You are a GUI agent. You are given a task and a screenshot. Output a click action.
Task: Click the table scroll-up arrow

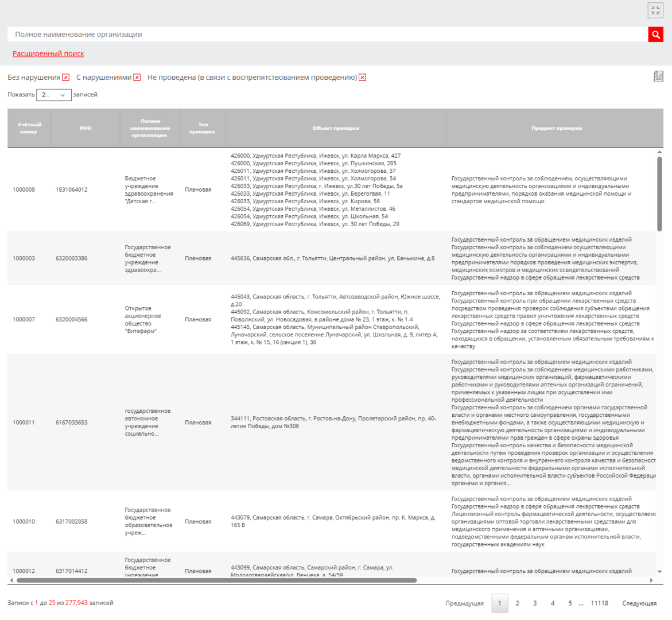click(x=659, y=152)
